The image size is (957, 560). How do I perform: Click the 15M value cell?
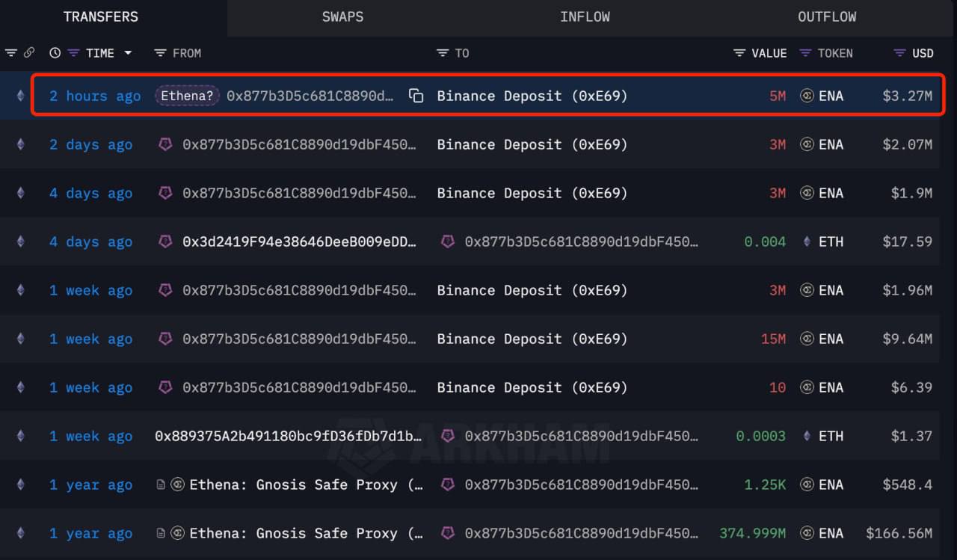pyautogui.click(x=773, y=339)
